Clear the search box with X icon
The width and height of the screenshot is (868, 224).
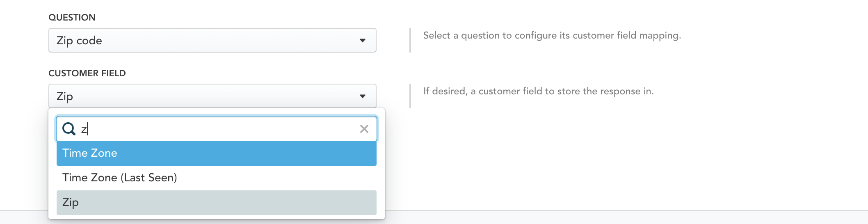coord(364,129)
